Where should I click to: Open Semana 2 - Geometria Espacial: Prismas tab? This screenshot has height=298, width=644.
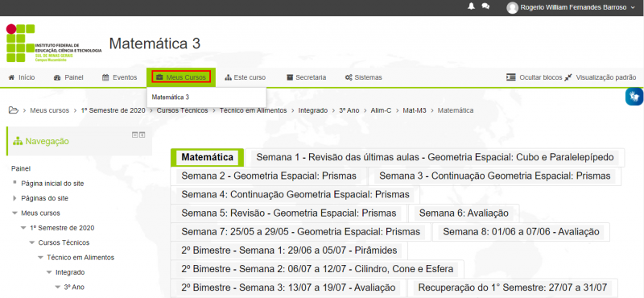[269, 176]
